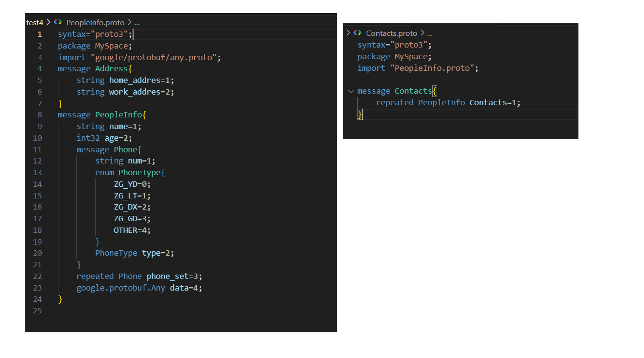
Task: Click the int32 age=2 line
Action: pos(104,138)
